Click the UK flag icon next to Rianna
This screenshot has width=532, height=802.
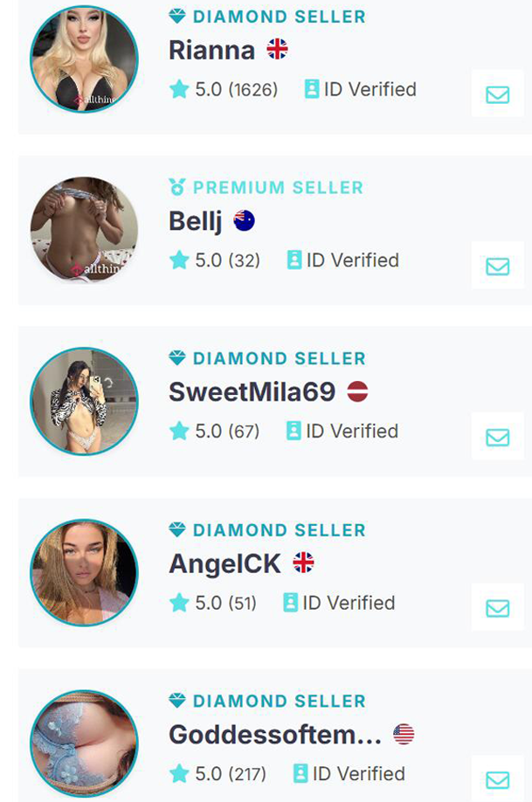point(277,50)
